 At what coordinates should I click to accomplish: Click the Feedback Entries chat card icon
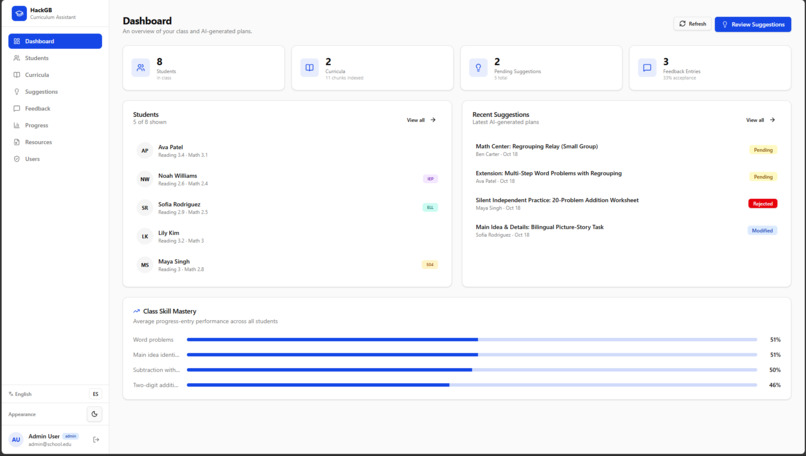[x=647, y=68]
